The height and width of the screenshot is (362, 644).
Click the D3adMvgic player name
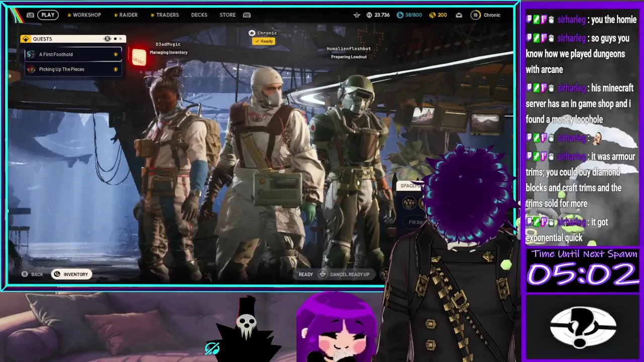pos(168,44)
